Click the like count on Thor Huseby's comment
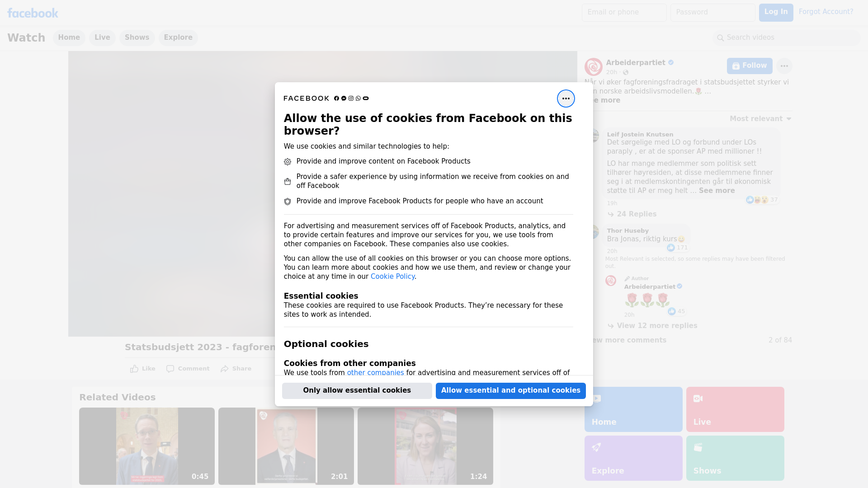This screenshot has height=488, width=868. pyautogui.click(x=677, y=248)
